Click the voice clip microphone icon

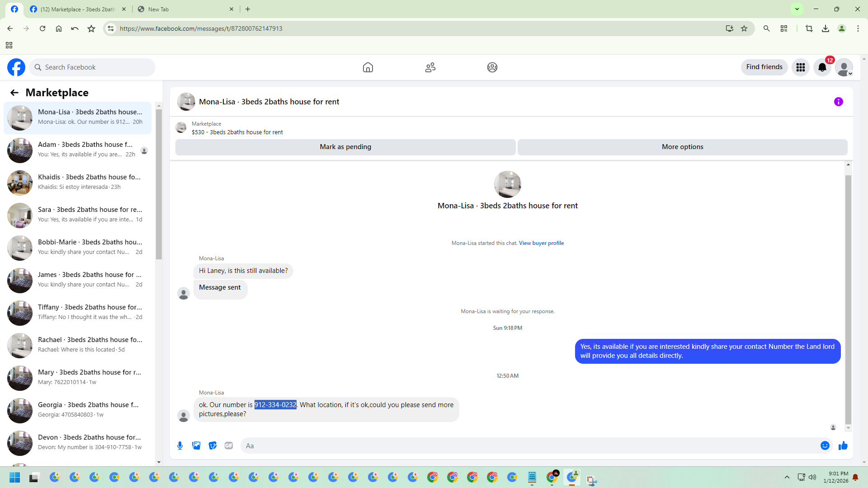[x=180, y=446]
